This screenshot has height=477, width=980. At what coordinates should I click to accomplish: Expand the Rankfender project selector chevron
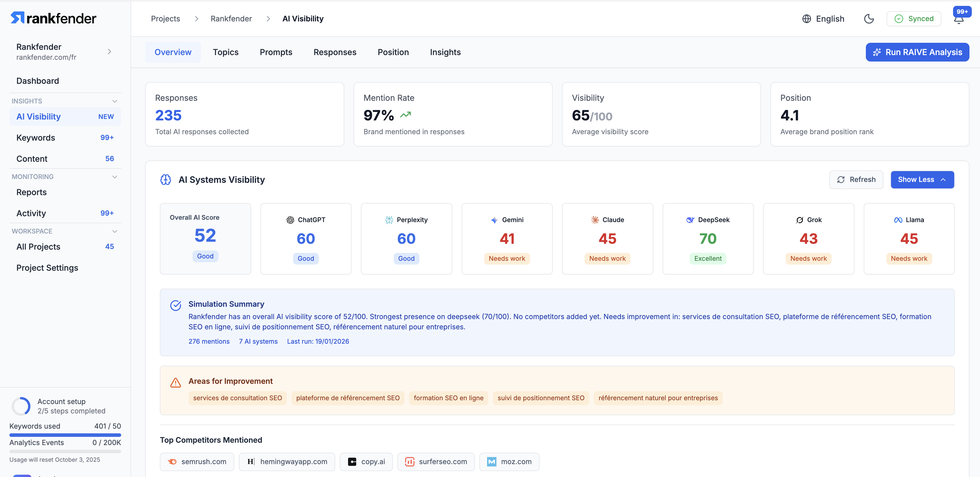coord(109,51)
